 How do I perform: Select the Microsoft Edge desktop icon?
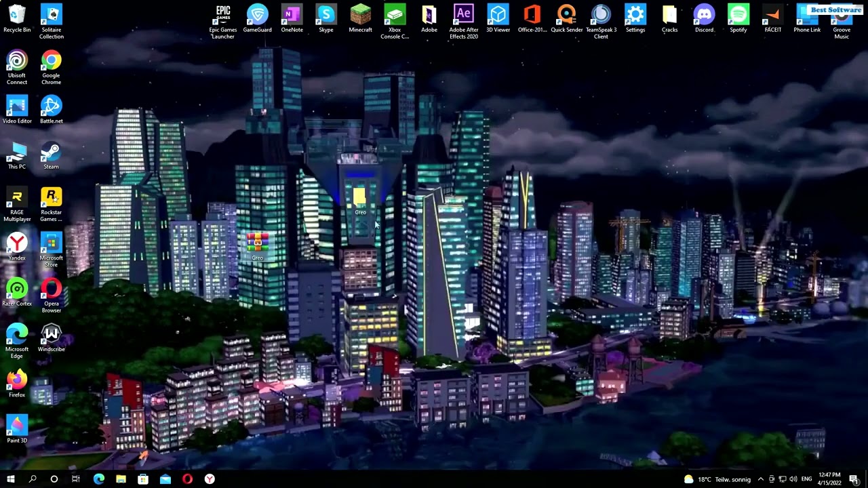[x=17, y=342]
